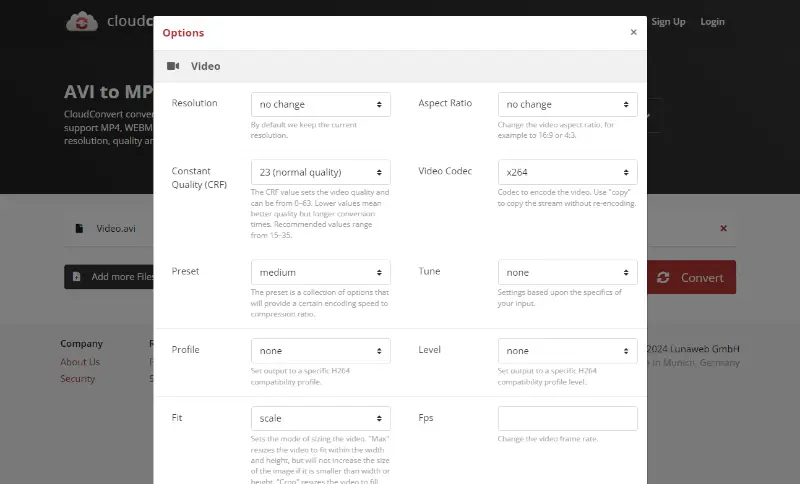Viewport: 800px width, 484px height.
Task: Click the file icon next to Video.avi
Action: click(x=79, y=228)
